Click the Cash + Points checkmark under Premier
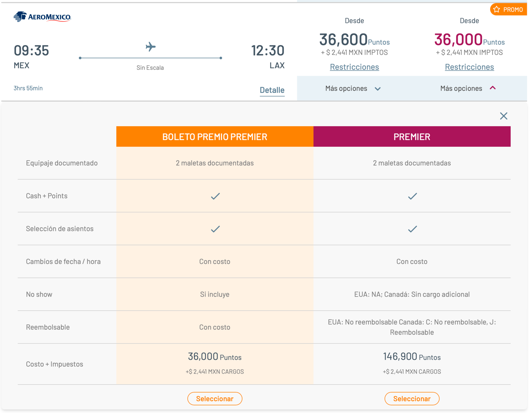Screen dimensions: 532x413 (412, 196)
